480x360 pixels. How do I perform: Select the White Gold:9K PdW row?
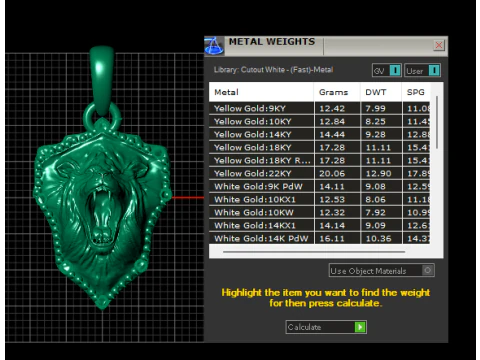(319, 186)
